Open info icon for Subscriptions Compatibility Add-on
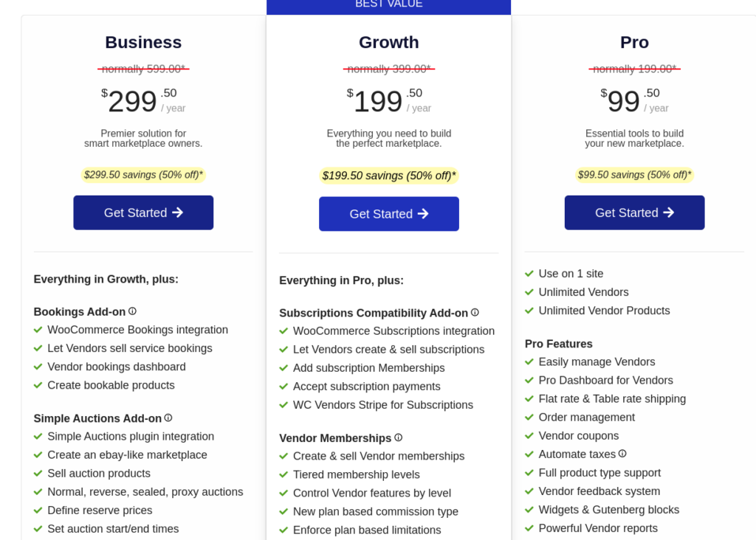The image size is (756, 540). 475,313
